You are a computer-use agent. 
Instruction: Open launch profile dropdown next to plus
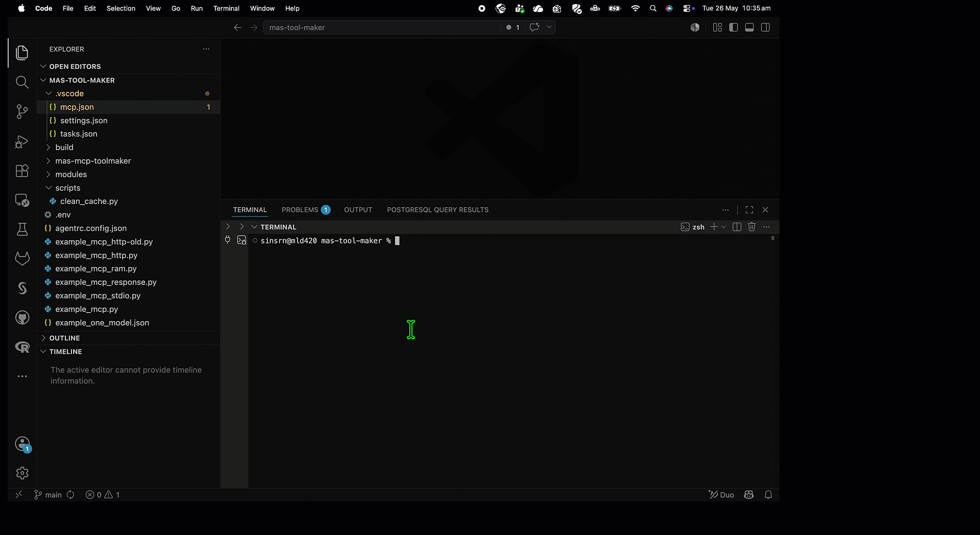pos(723,227)
